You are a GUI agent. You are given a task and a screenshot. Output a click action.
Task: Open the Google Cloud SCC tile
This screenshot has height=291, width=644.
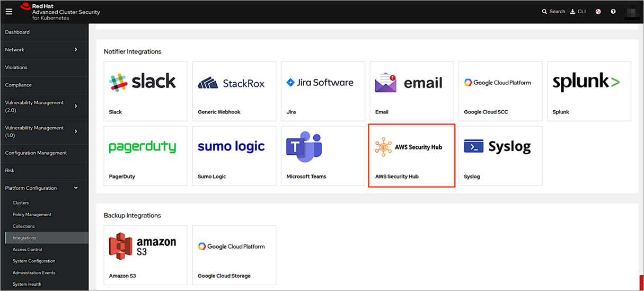tap(500, 91)
